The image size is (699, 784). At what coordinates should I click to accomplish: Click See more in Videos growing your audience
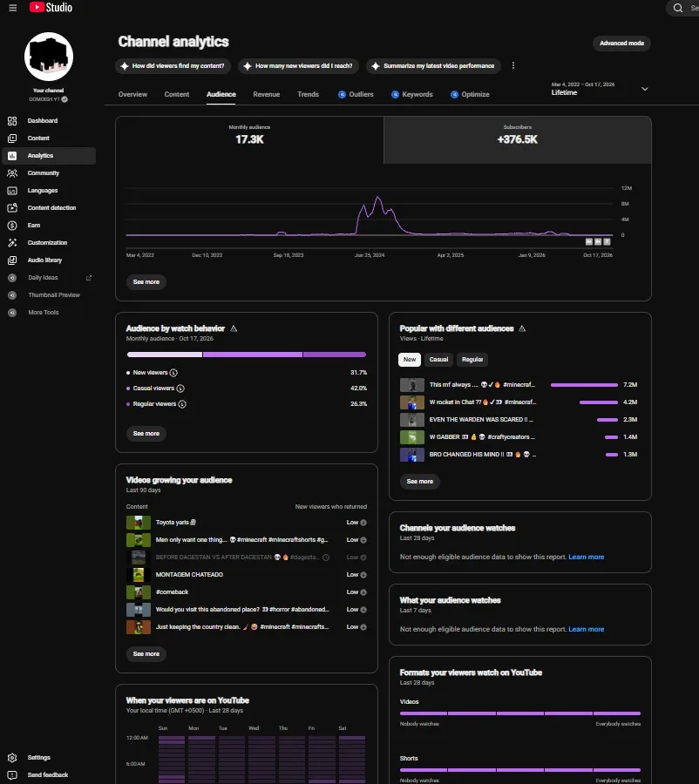[146, 654]
